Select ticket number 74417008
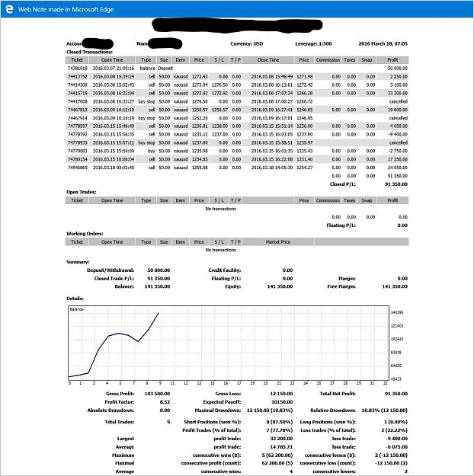Image resolution: width=474 pixels, height=476 pixels. 78,101
